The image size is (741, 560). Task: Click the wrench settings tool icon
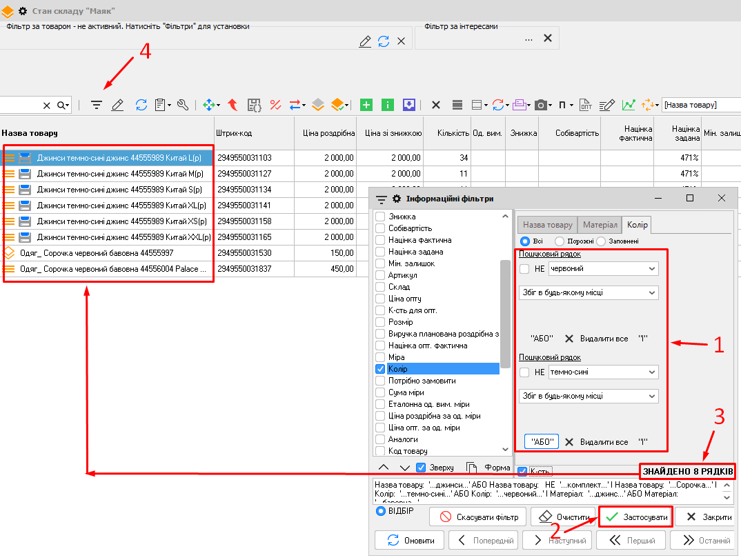(x=183, y=105)
